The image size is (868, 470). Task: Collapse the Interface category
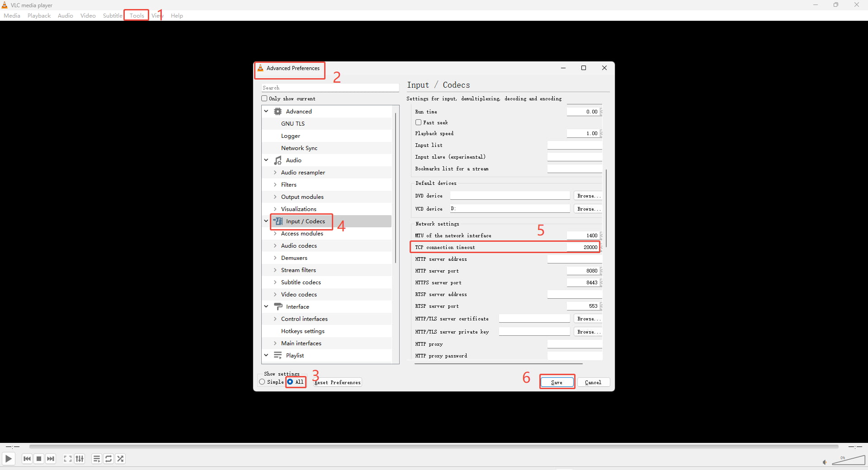(266, 306)
